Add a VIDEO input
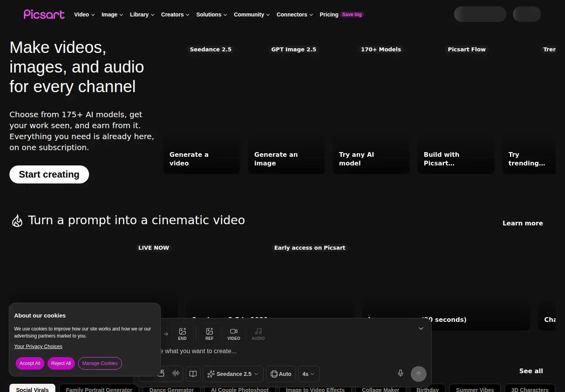Viewport: 565px width, 392px height. pos(234,334)
